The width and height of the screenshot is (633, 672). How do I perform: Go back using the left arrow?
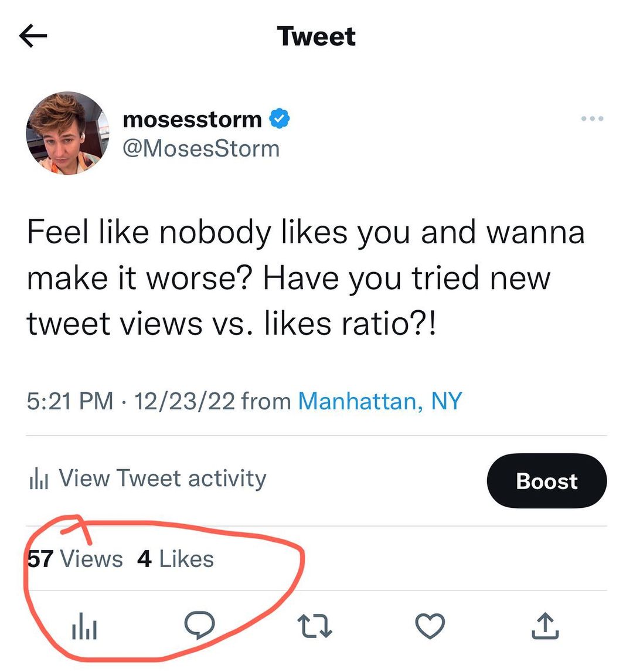(x=33, y=36)
